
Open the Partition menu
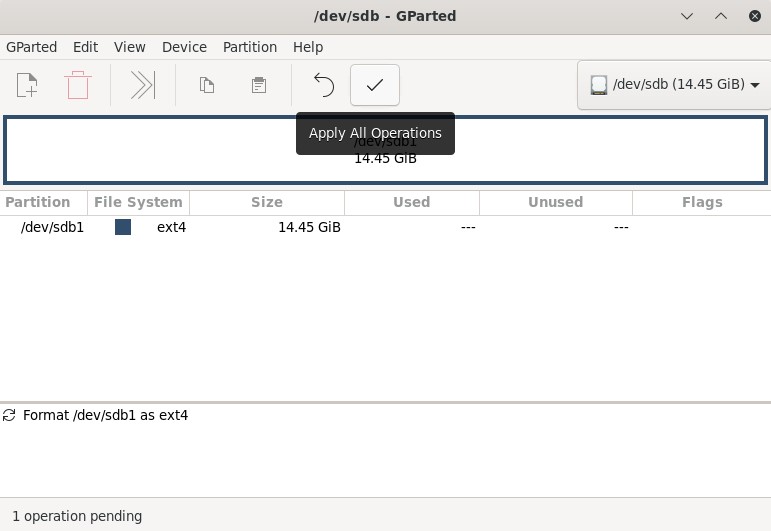(250, 47)
